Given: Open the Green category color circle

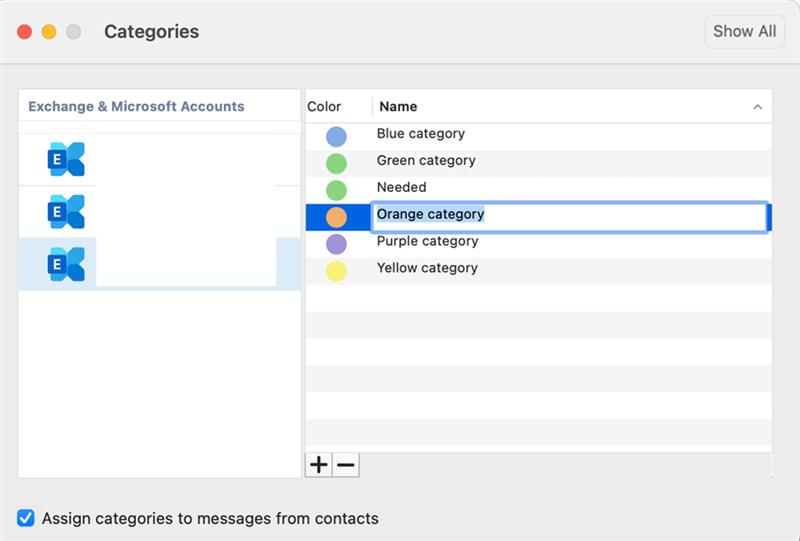Looking at the screenshot, I should point(336,163).
